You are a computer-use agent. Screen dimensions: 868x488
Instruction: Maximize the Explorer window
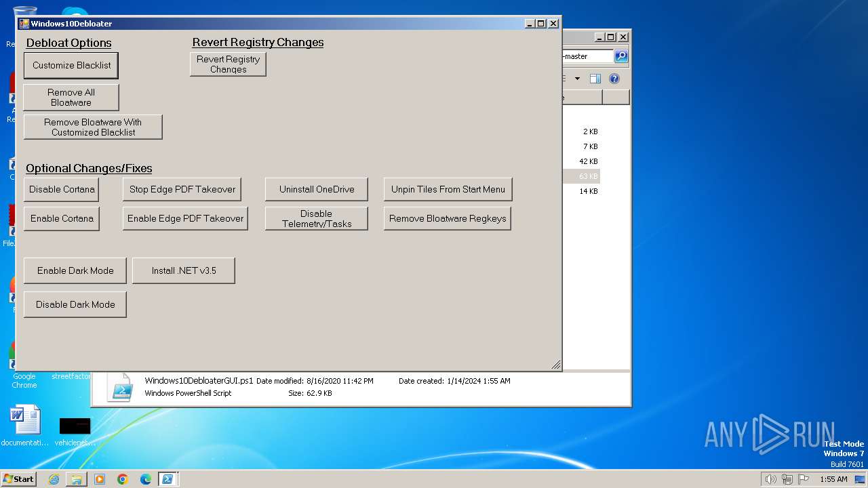click(x=610, y=37)
